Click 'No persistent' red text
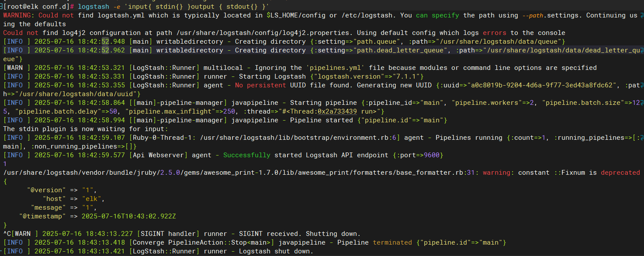The width and height of the screenshot is (644, 256). click(260, 85)
